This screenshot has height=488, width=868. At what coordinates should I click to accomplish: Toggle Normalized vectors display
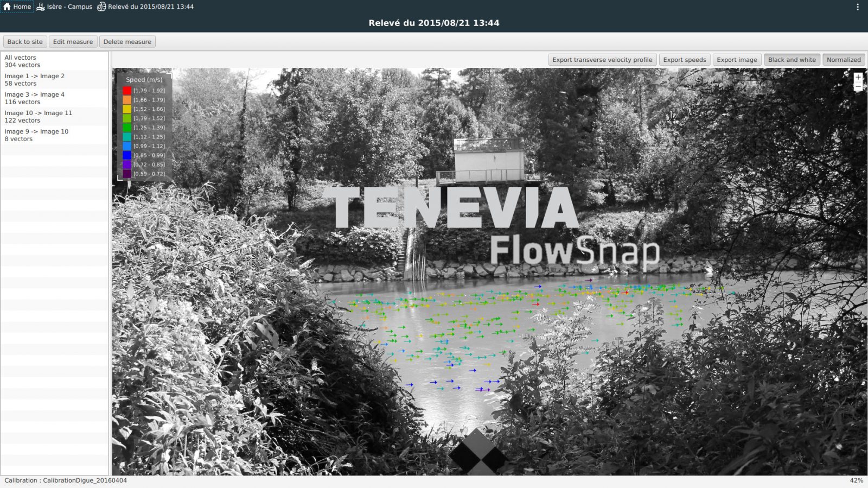(844, 60)
